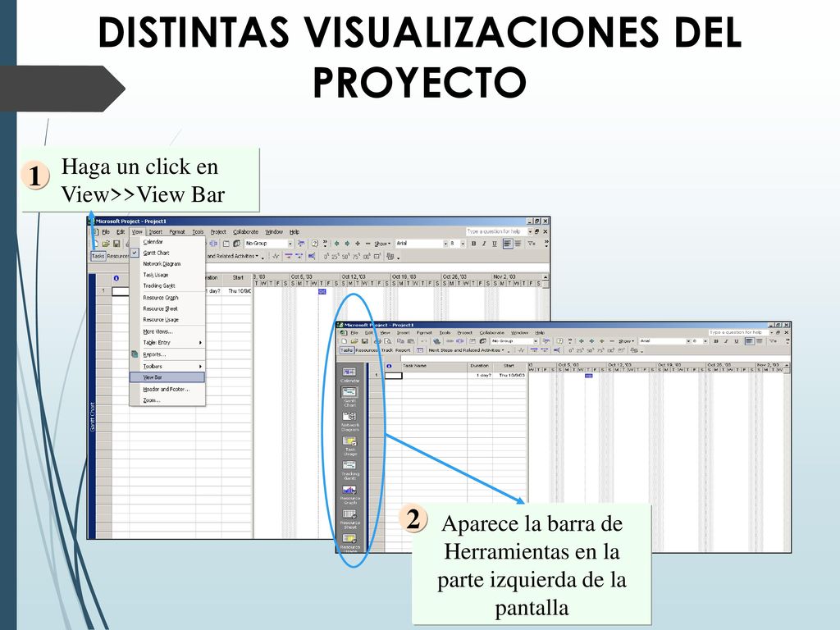Click Link Tasks chain icon in front window
This screenshot has height=630, width=840.
pyautogui.click(x=450, y=340)
